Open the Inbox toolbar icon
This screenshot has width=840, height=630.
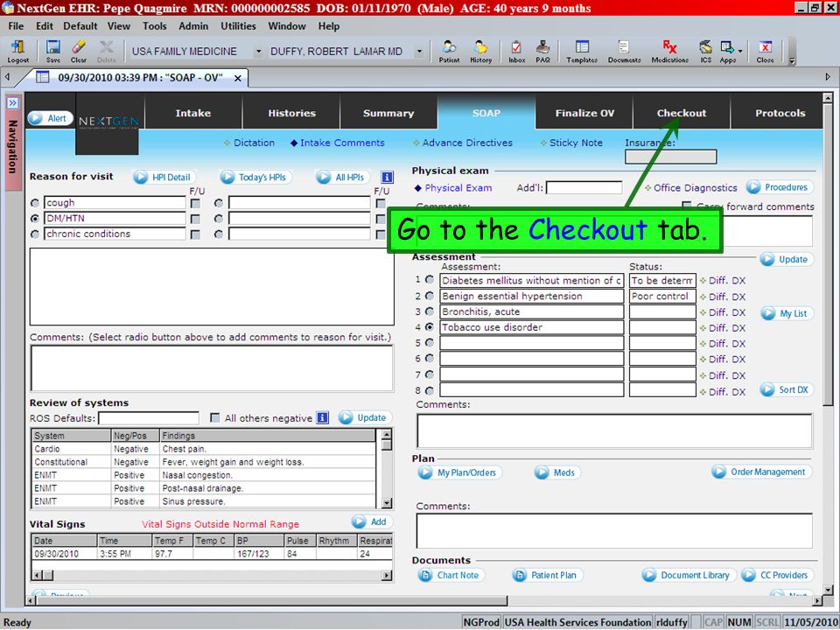[516, 52]
